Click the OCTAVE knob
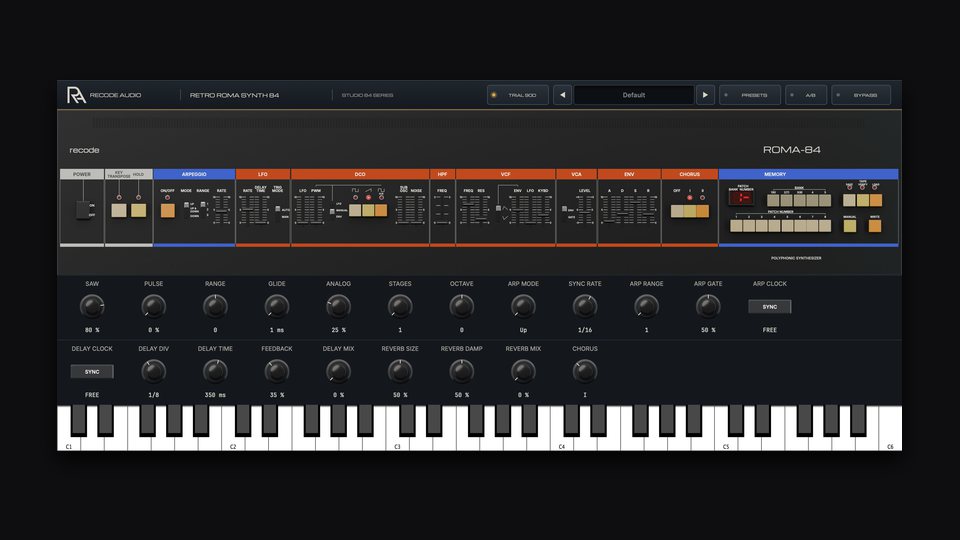The width and height of the screenshot is (960, 540). pyautogui.click(x=462, y=306)
